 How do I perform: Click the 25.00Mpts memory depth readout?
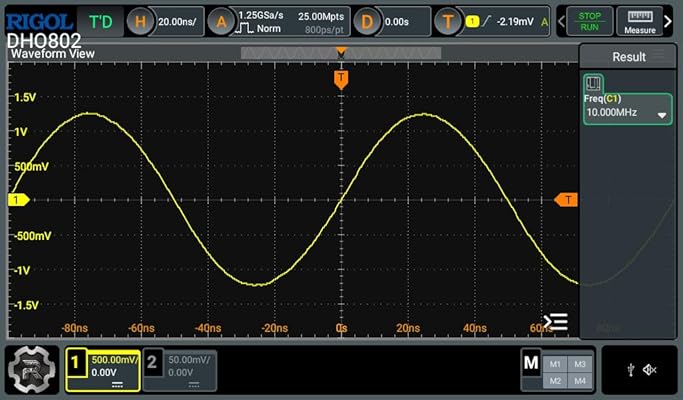pos(321,17)
